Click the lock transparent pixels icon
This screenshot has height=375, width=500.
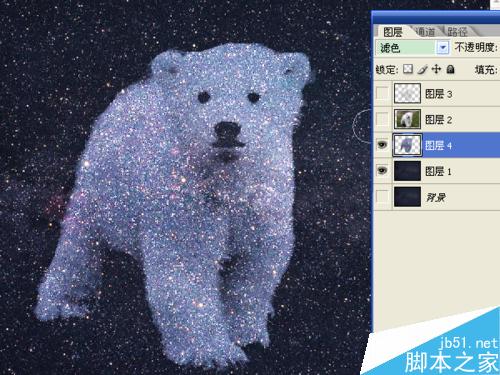click(408, 69)
